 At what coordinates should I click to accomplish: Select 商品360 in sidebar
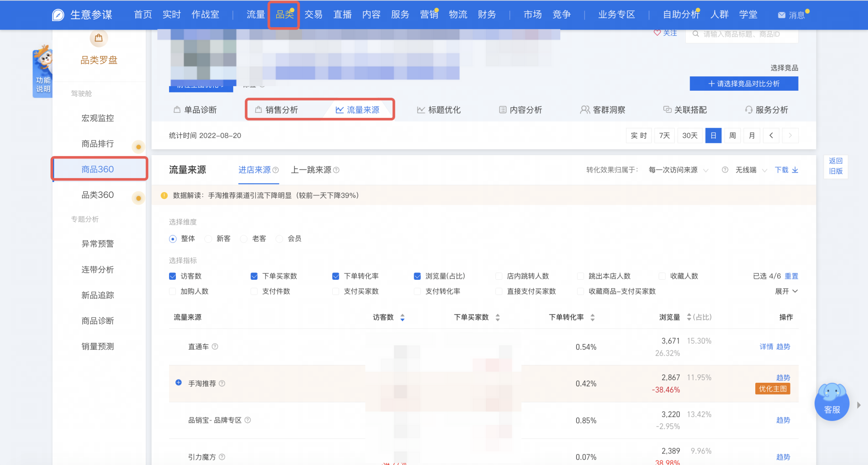(99, 169)
